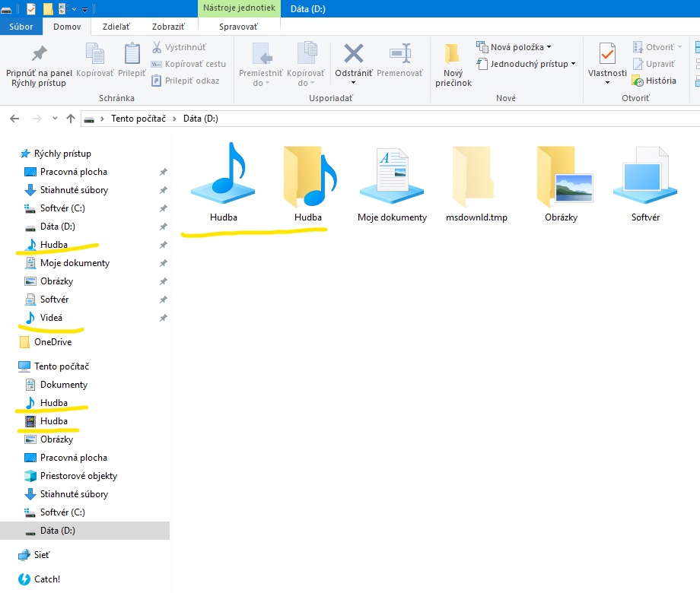Click the Kopírovať ribbon button
The image size is (700, 593).
point(94,60)
